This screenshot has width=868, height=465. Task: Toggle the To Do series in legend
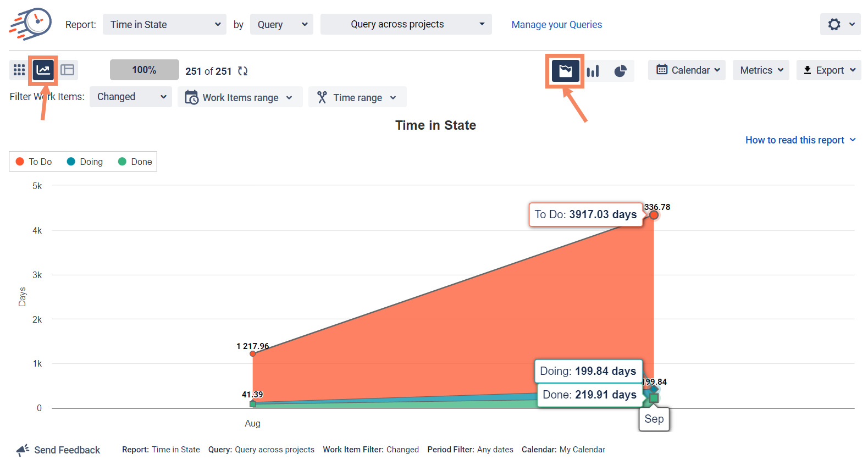click(x=34, y=162)
